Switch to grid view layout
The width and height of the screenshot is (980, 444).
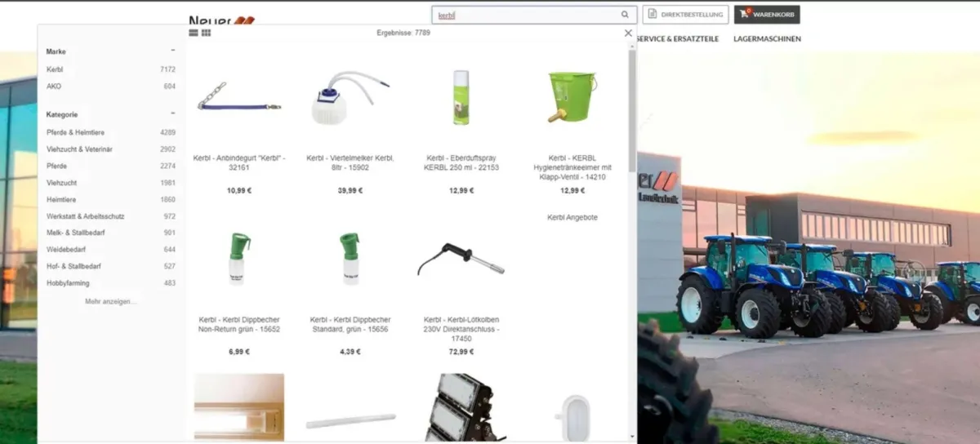pos(207,33)
